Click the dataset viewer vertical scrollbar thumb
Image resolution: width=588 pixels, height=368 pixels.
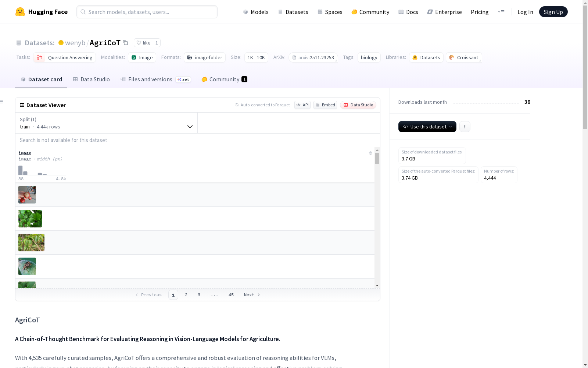tap(377, 158)
